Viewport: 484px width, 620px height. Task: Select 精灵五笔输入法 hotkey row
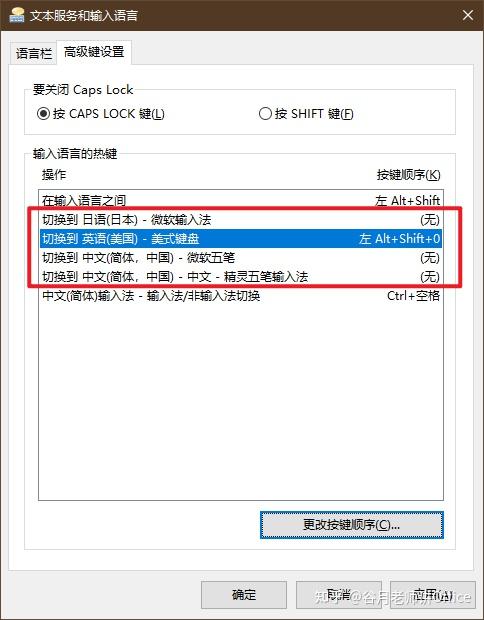click(241, 276)
